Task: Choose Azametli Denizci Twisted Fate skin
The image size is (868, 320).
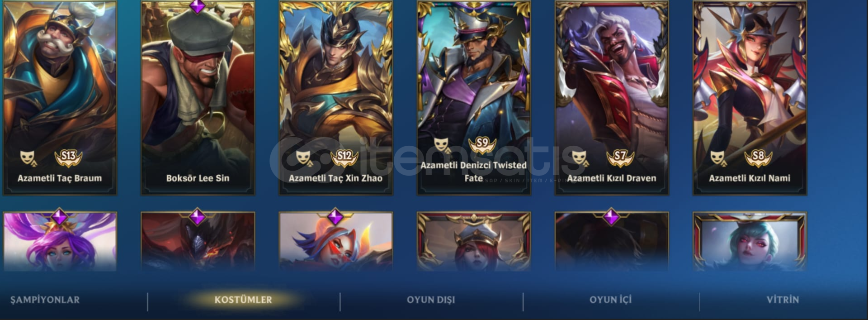Action: point(473,98)
